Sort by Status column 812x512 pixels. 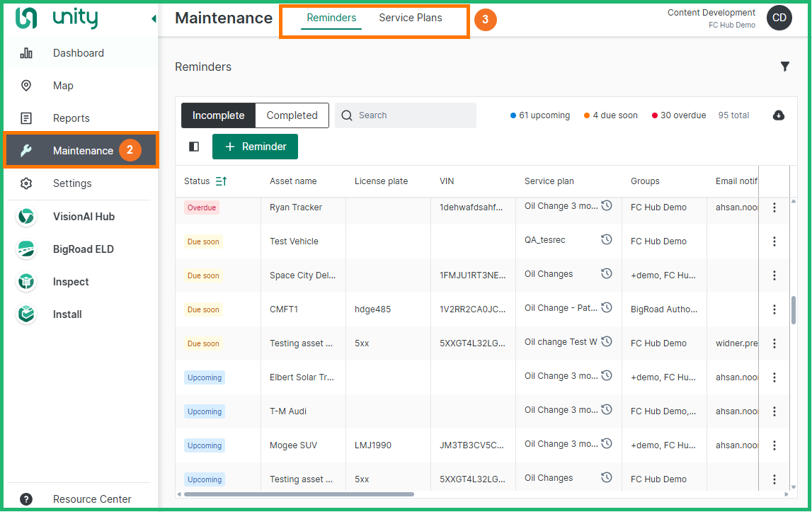(x=221, y=181)
